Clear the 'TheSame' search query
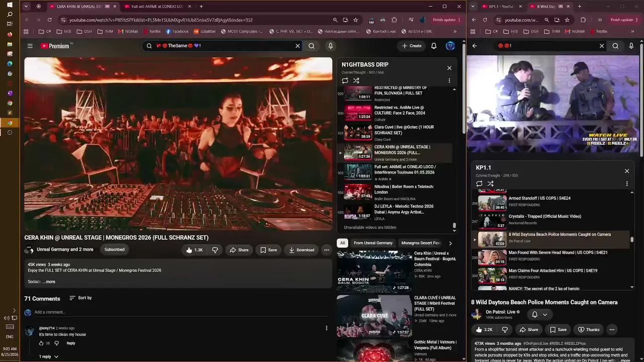 point(297,46)
